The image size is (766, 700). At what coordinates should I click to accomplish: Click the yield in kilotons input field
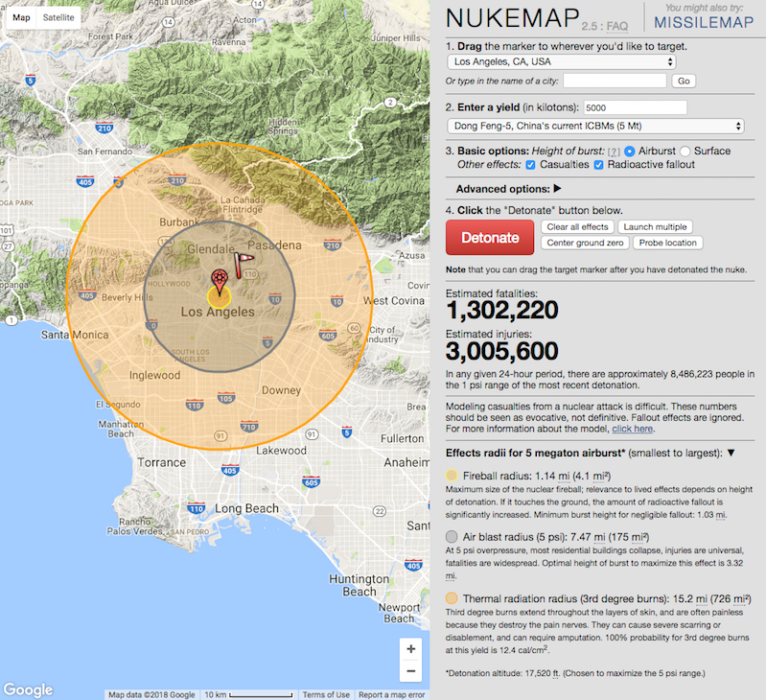pyautogui.click(x=635, y=107)
